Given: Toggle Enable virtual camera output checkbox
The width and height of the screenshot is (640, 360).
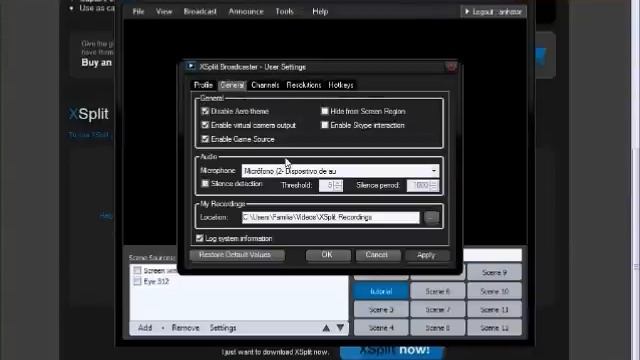Looking at the screenshot, I should 205,125.
